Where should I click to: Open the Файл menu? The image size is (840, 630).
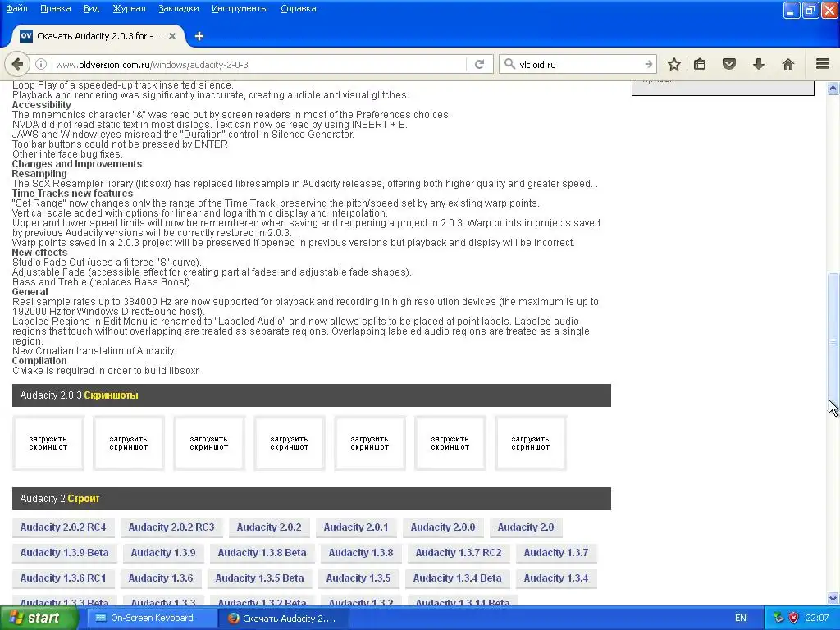[x=16, y=8]
